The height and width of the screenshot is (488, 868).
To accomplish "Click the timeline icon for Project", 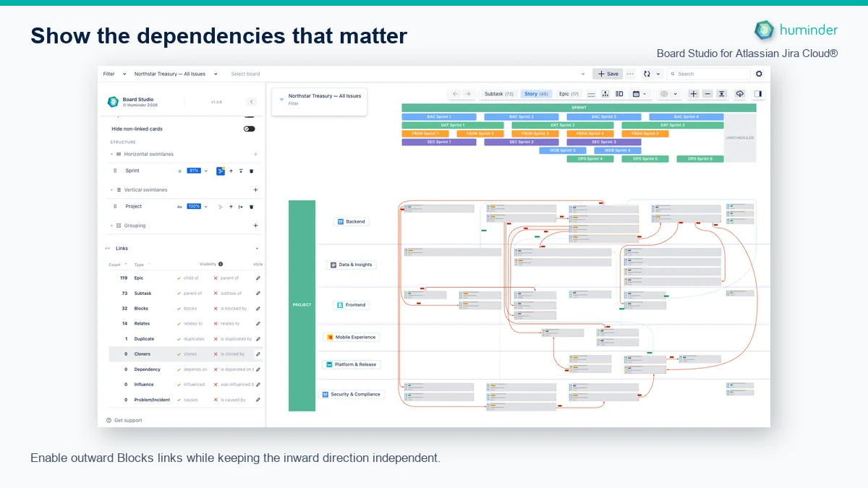I will click(x=221, y=207).
